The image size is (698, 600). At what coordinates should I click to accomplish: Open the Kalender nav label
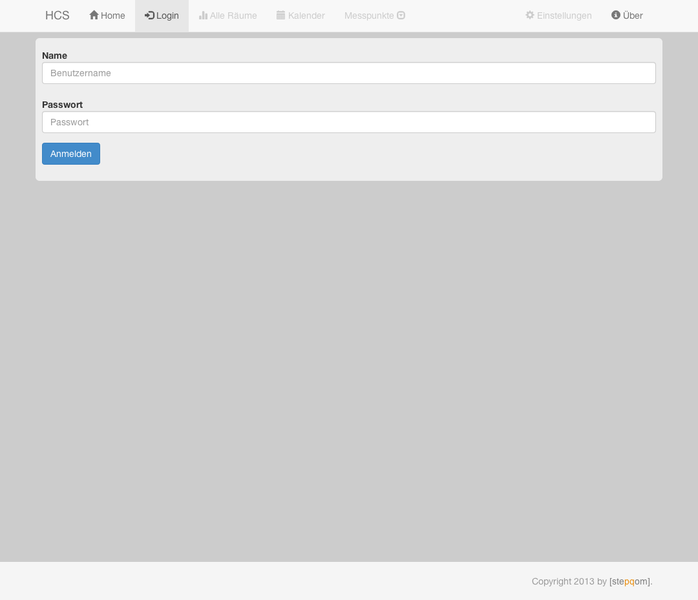coord(306,16)
